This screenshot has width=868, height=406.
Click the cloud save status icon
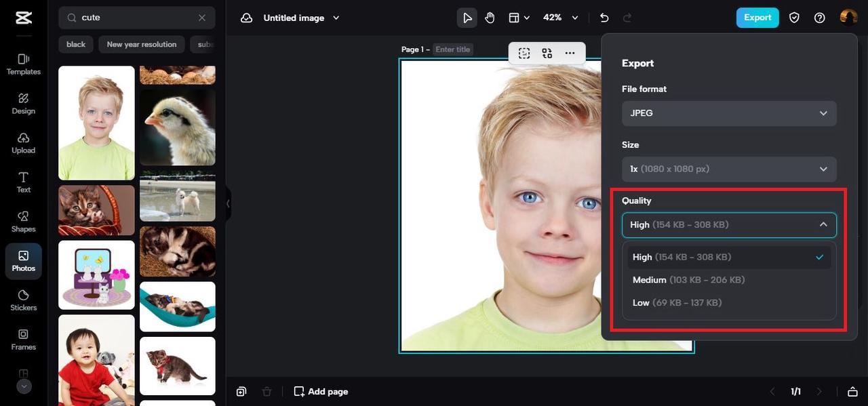(247, 18)
